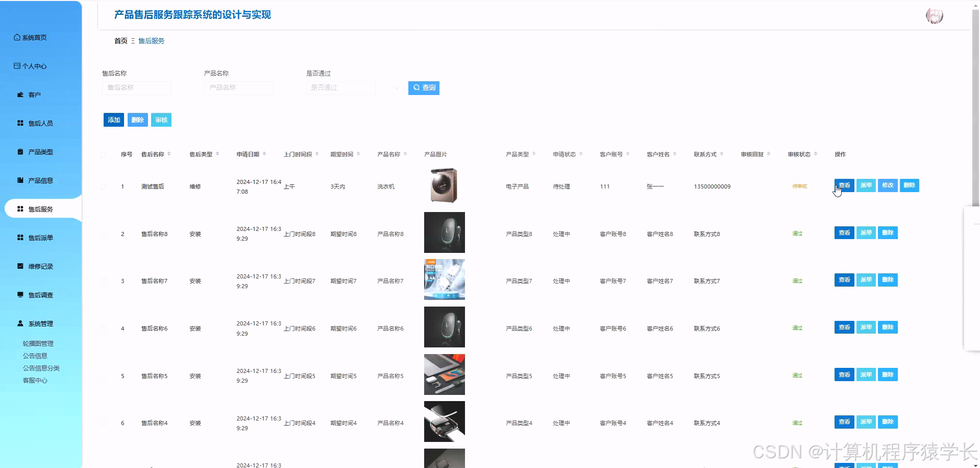Toggle the select-all checkbox in table header
This screenshot has width=980, height=468.
pyautogui.click(x=104, y=154)
